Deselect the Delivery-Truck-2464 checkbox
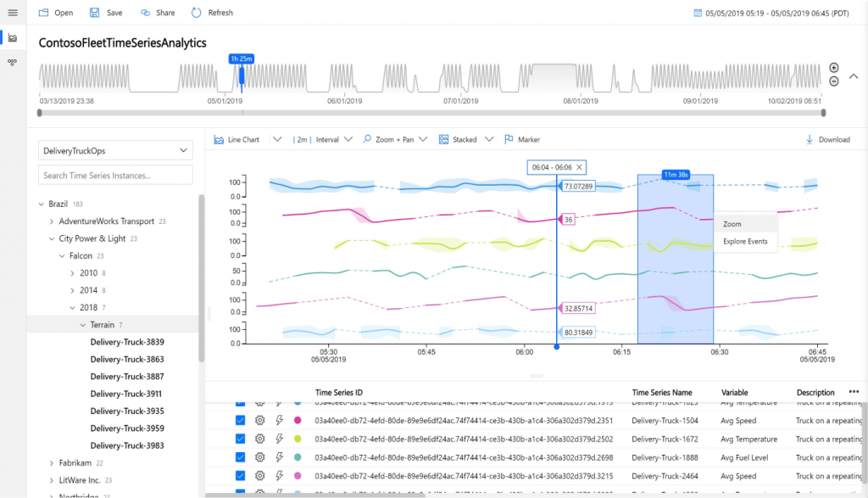Viewport: 868px width, 498px height. (x=240, y=476)
